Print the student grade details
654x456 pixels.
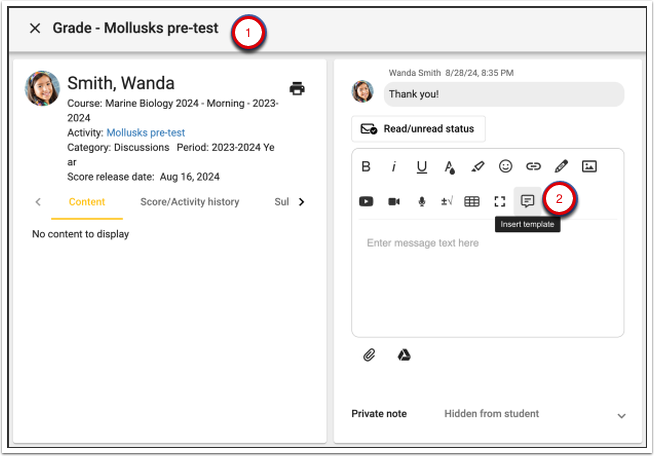(x=297, y=88)
